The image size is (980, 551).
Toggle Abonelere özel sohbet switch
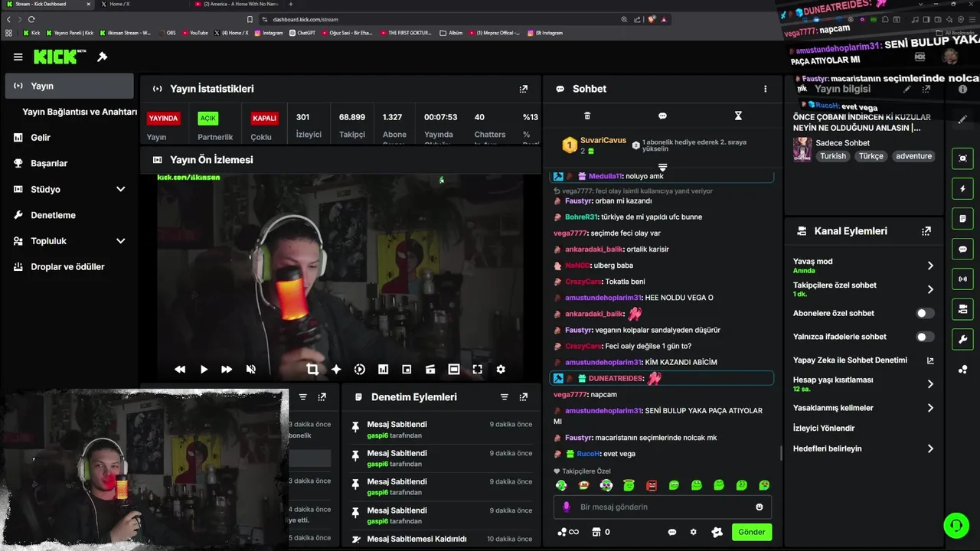(925, 313)
